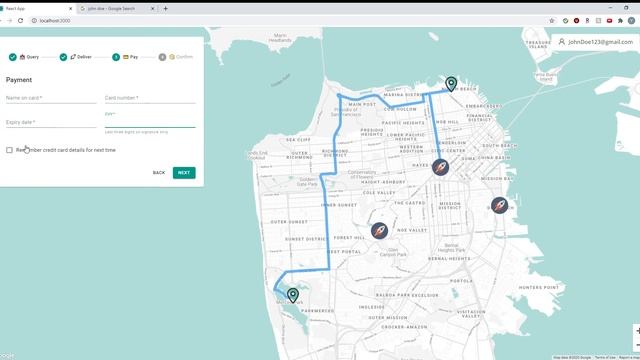Click the Lake Merced destination pin marker
The image size is (640, 360).
tap(293, 295)
